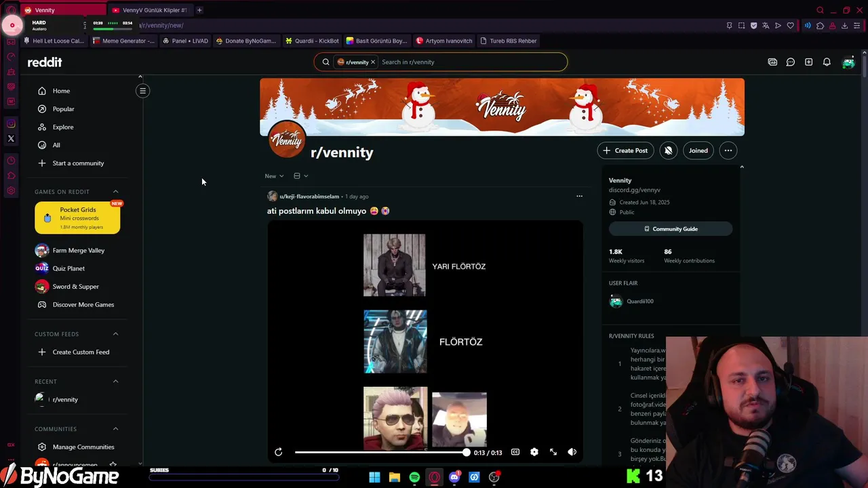Click Start a community
Screen dimensions: 868x488
pyautogui.click(x=78, y=163)
